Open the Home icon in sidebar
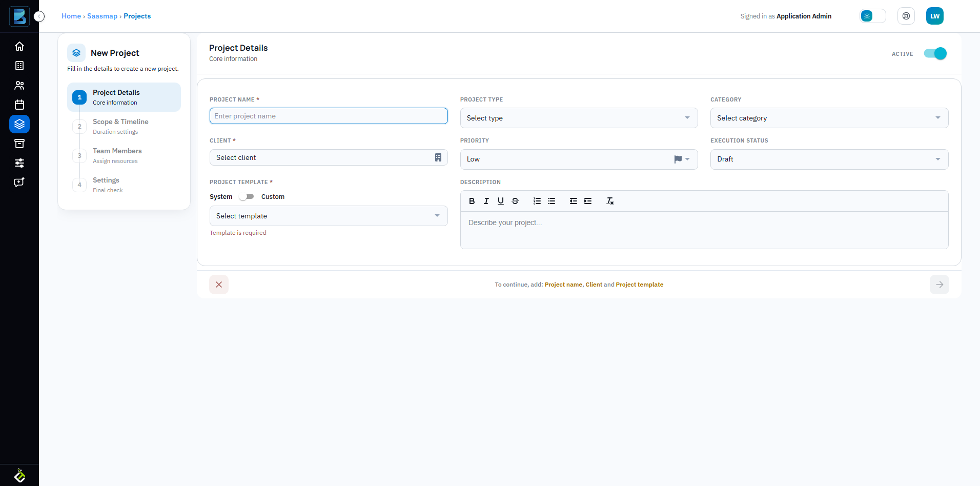The height and width of the screenshot is (486, 980). [x=19, y=46]
